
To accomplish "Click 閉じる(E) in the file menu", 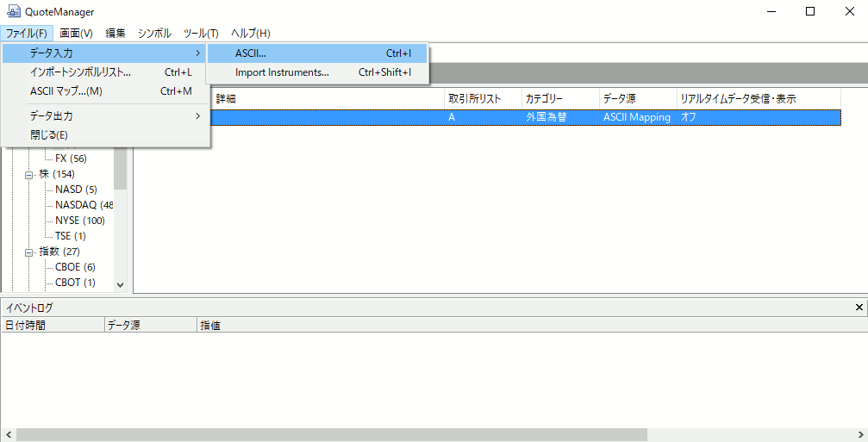I will click(x=48, y=134).
